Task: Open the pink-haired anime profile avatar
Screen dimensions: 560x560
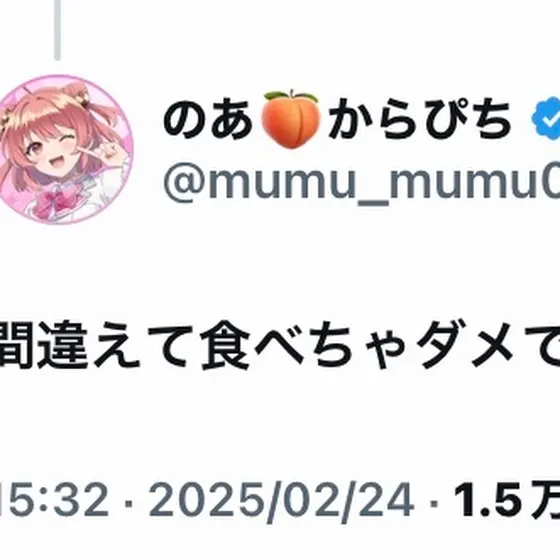Action: click(64, 149)
